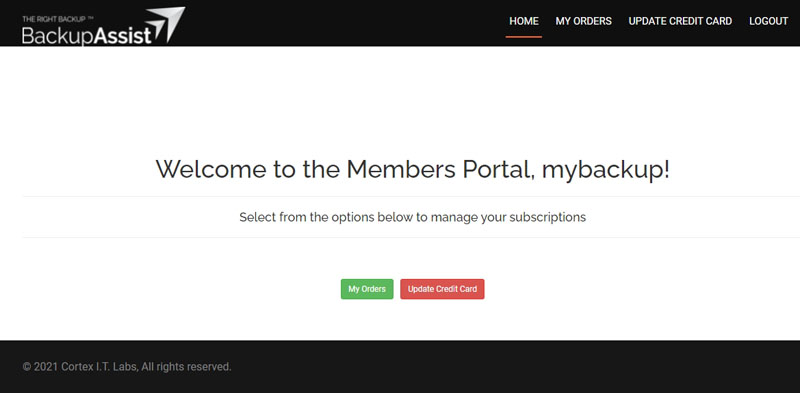The height and width of the screenshot is (393, 800).
Task: Click the divider line below the welcome heading
Action: (411, 196)
